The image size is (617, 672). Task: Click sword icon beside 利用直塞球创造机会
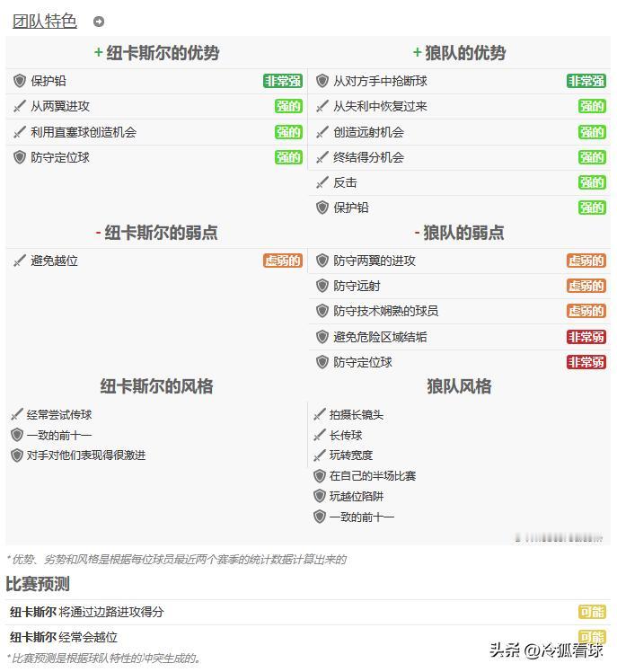(19, 132)
